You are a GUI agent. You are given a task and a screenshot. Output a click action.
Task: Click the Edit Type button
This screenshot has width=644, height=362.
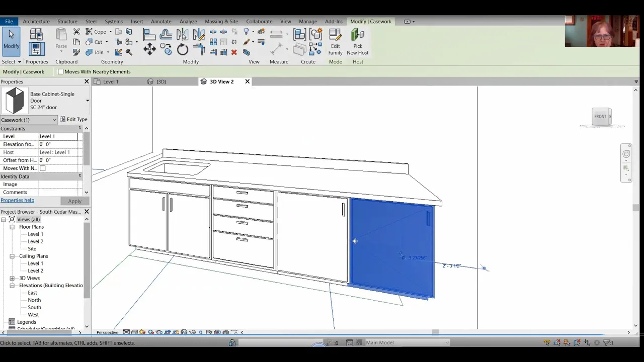[x=74, y=120]
